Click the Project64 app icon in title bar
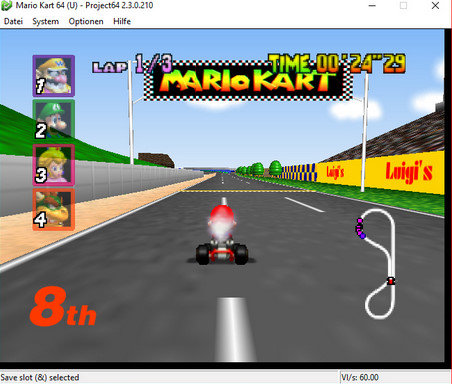The height and width of the screenshot is (384, 452). point(6,6)
